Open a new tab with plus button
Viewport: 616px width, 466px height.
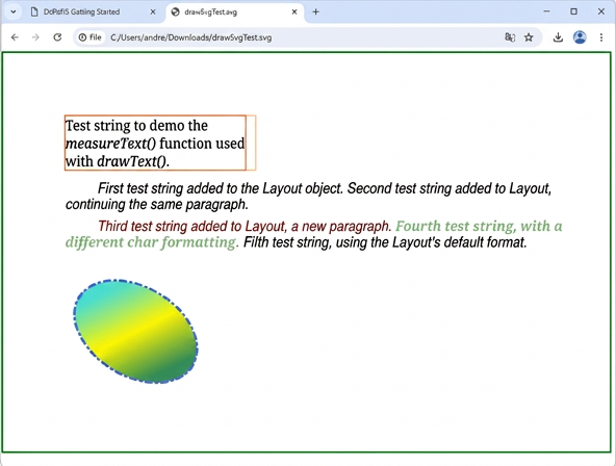(x=315, y=12)
